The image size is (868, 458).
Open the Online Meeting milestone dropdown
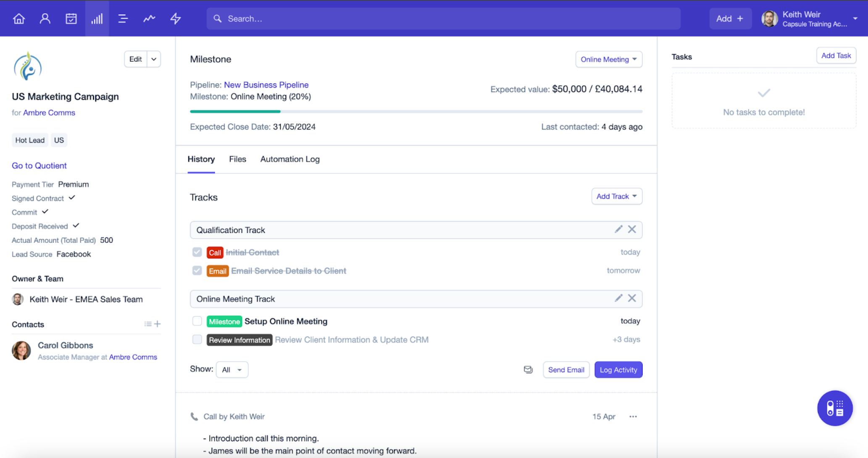click(x=609, y=59)
